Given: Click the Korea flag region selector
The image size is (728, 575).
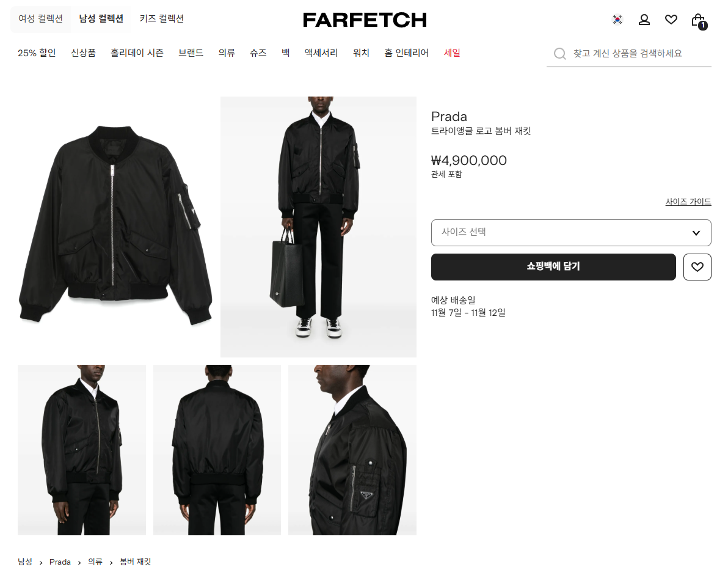Looking at the screenshot, I should [x=617, y=20].
